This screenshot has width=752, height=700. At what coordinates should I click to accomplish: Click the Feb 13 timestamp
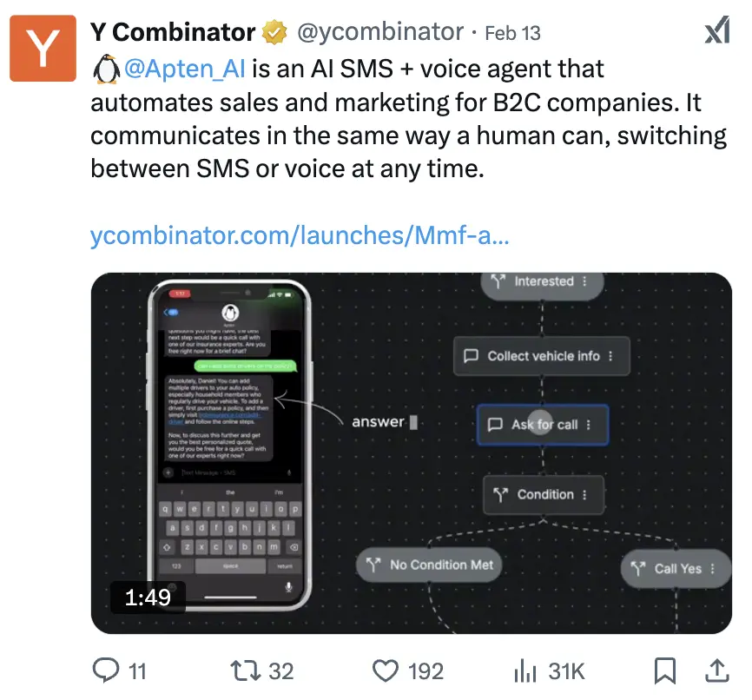tap(512, 33)
